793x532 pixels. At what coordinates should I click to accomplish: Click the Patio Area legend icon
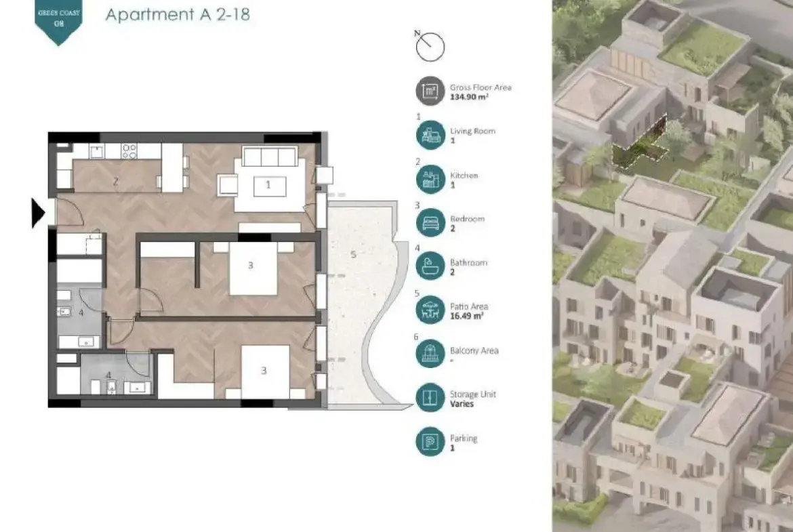click(x=430, y=310)
